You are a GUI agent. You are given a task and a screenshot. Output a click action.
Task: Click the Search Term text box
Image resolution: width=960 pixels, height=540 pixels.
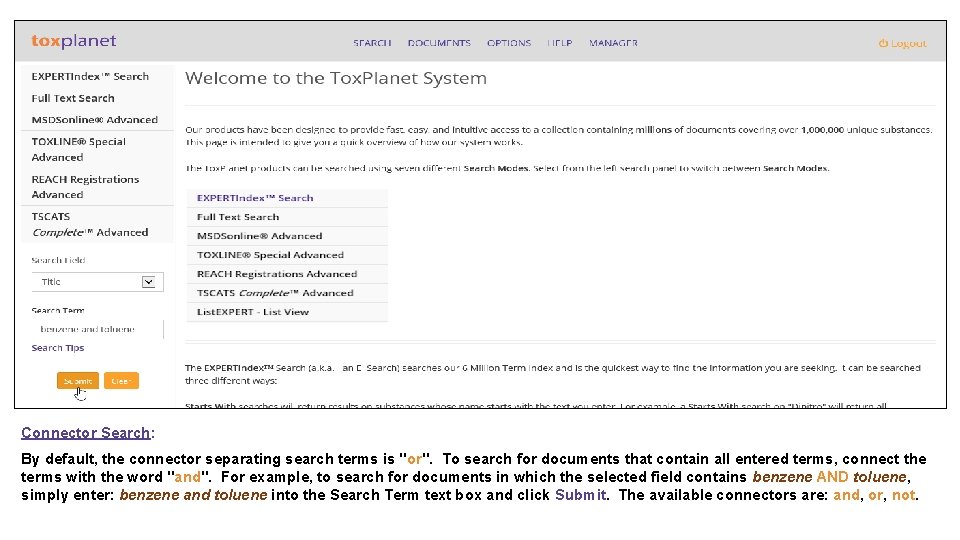[x=97, y=329]
